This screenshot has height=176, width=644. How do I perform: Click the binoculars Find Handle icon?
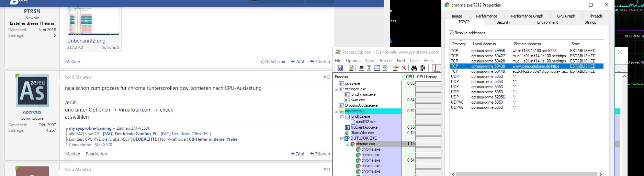pos(414,68)
